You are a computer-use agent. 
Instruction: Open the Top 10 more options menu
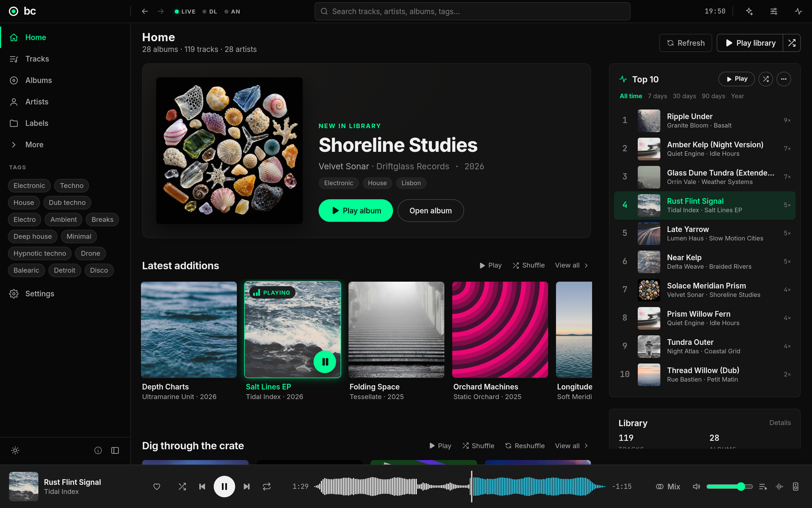click(784, 79)
